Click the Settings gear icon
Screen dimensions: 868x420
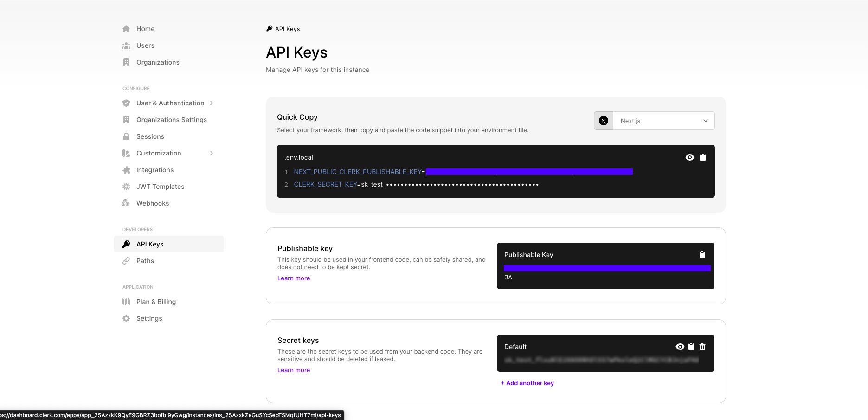[x=126, y=318]
